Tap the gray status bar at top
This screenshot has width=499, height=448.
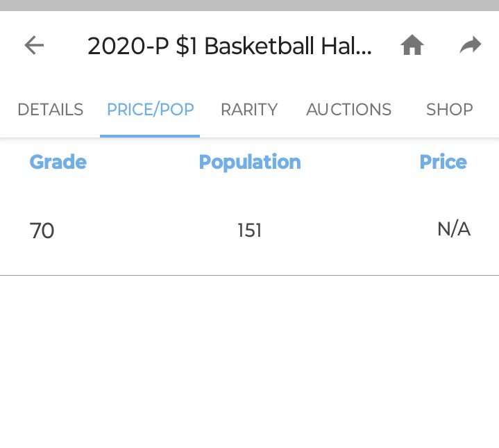[250, 5]
